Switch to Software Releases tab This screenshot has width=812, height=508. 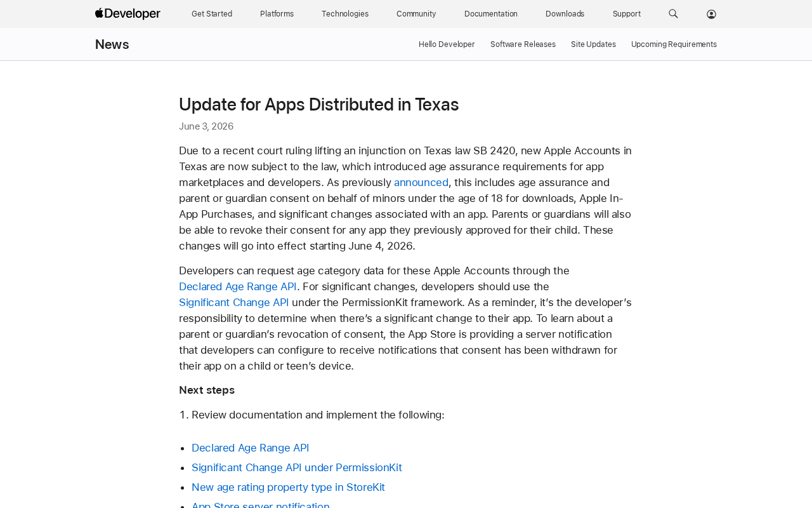pos(523,44)
